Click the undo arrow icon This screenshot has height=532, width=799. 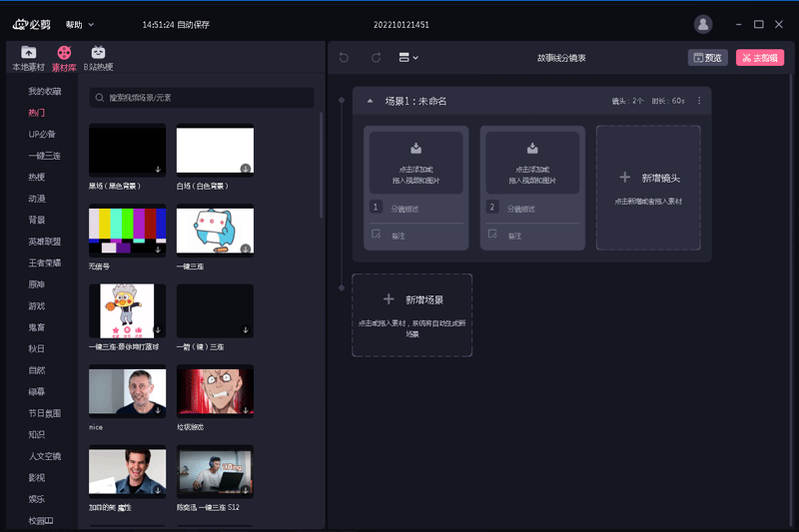(x=344, y=58)
